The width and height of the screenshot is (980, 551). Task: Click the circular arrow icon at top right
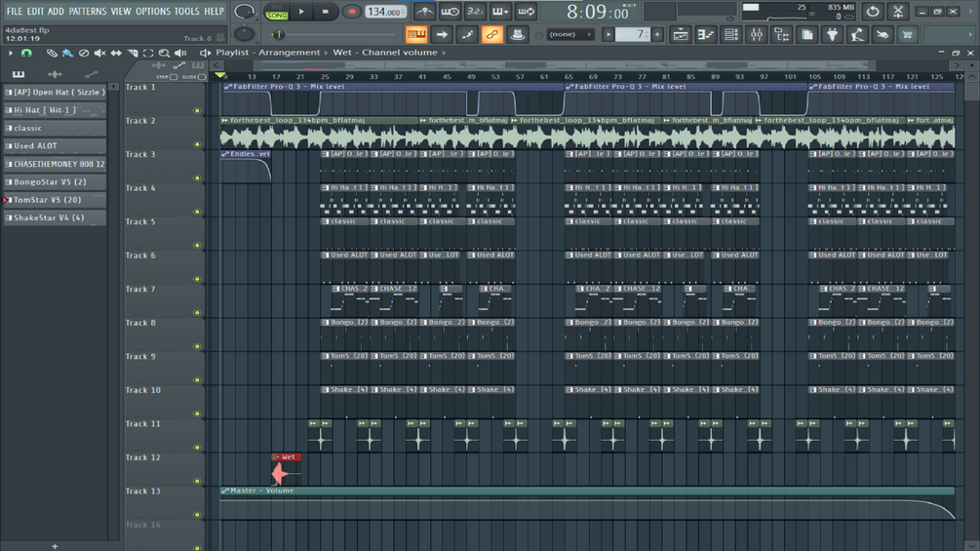click(873, 12)
